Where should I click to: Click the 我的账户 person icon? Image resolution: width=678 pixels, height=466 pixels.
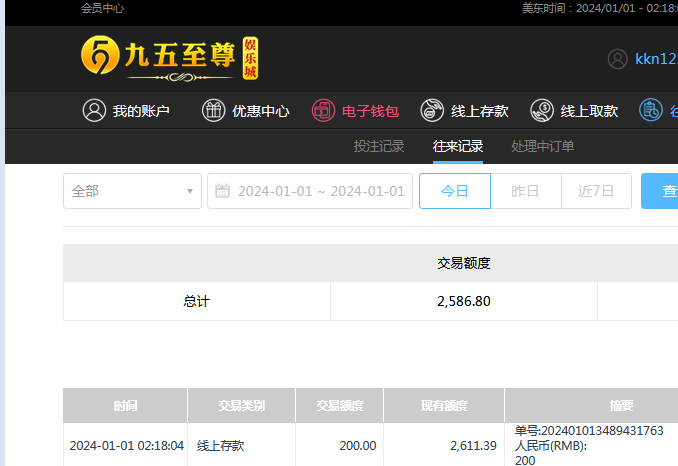(94, 111)
